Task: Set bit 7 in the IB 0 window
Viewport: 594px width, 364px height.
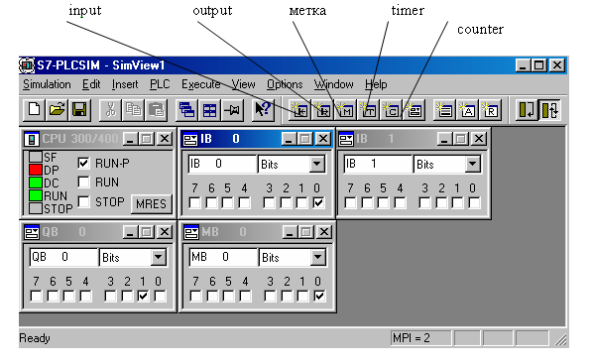Action: 194,202
